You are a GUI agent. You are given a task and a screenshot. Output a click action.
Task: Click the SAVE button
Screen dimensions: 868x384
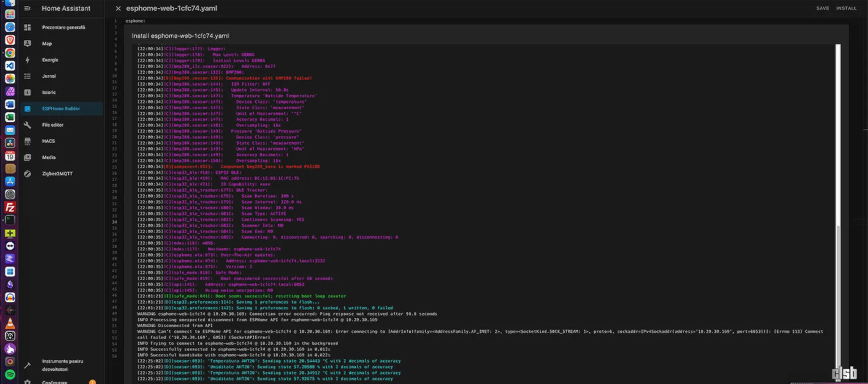click(x=823, y=8)
